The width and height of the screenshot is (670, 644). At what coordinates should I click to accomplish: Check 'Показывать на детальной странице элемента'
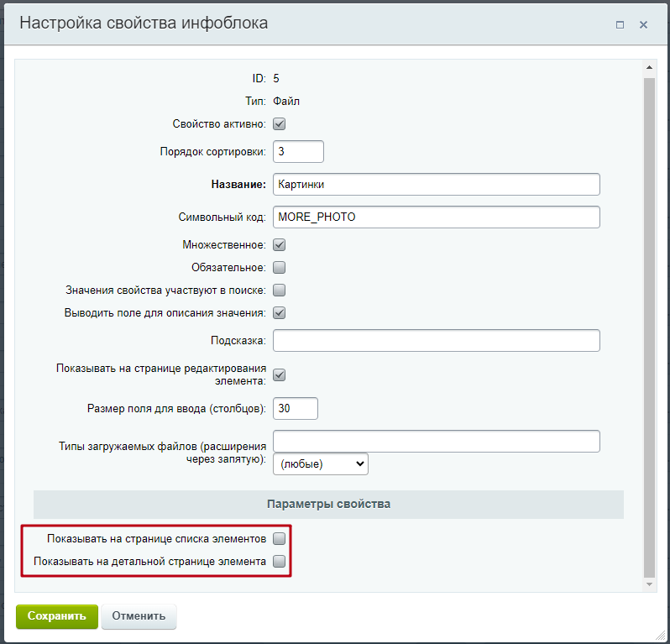coord(279,561)
